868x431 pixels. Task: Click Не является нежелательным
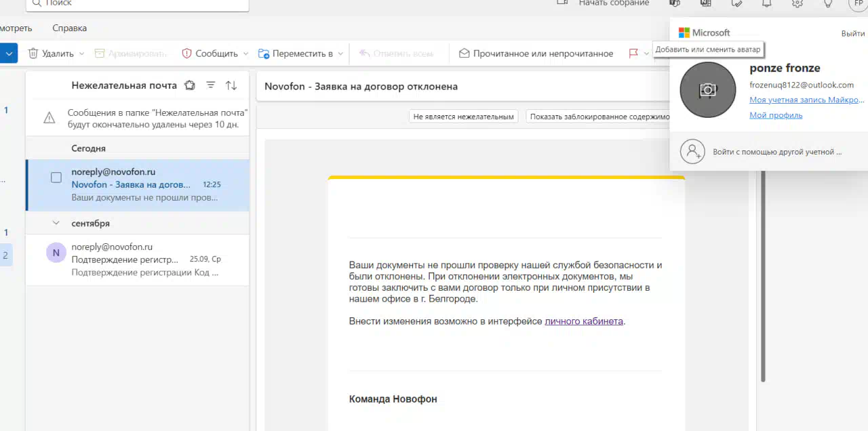(x=464, y=117)
